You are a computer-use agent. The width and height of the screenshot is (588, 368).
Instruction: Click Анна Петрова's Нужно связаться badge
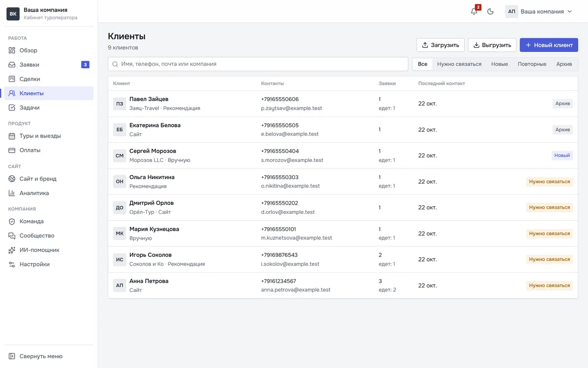(549, 286)
